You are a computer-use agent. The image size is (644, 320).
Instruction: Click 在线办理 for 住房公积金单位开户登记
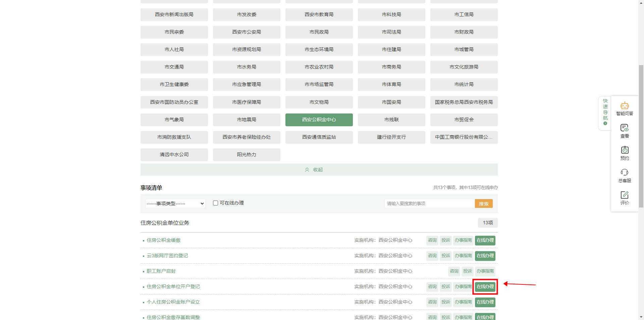485,286
